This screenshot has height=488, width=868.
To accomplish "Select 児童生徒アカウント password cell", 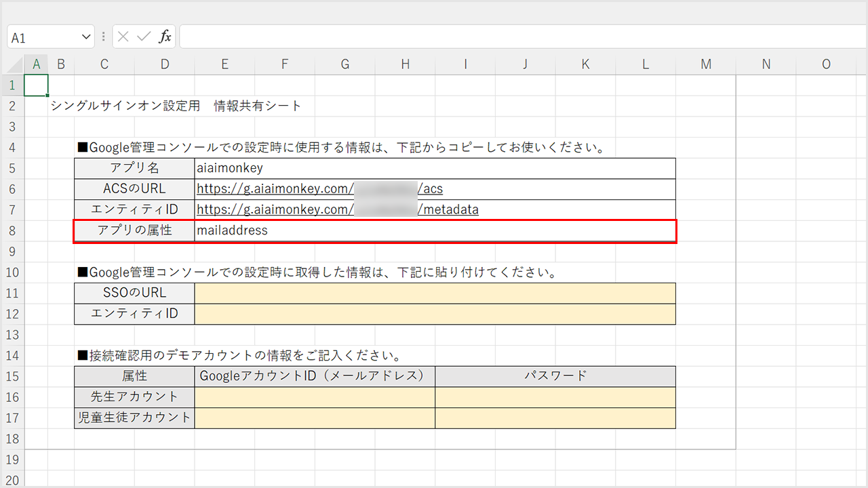I will point(555,418).
